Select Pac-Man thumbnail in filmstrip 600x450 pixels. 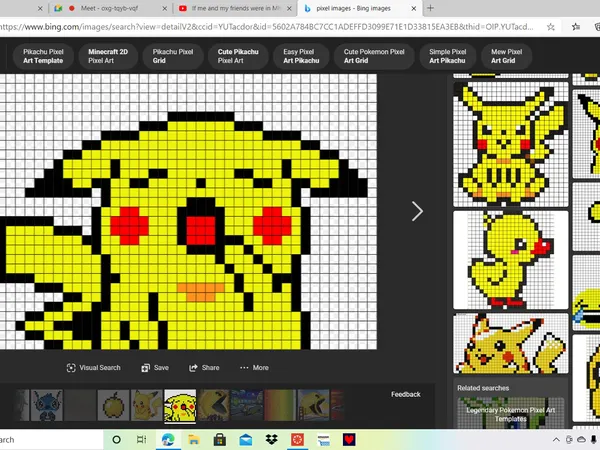tap(214, 405)
